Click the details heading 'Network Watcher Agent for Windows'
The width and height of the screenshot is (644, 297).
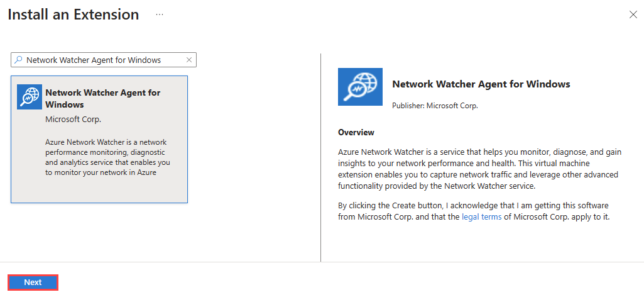(x=481, y=84)
